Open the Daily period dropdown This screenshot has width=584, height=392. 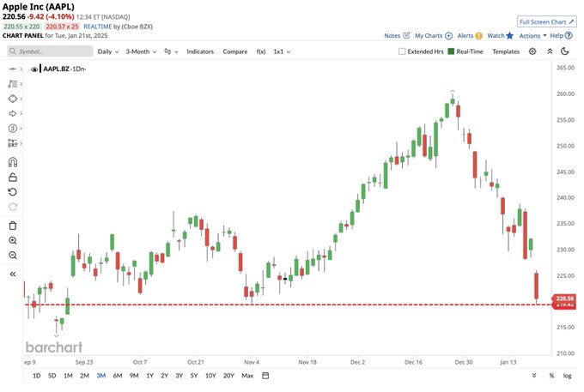pyautogui.click(x=108, y=51)
